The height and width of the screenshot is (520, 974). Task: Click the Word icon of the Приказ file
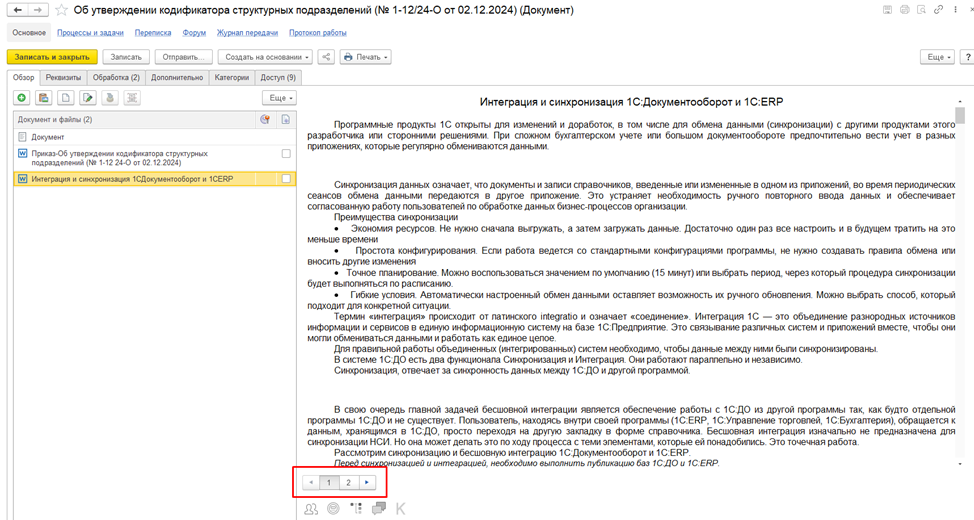(22, 153)
